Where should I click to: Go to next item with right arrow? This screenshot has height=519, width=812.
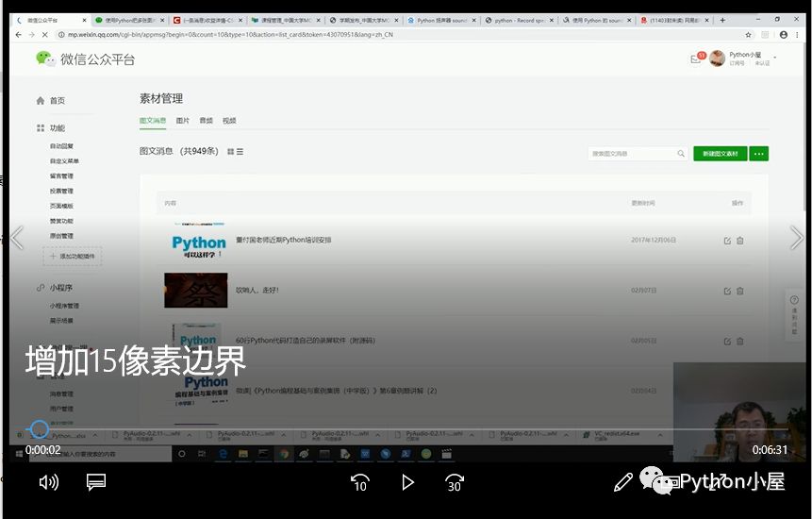[x=797, y=238]
